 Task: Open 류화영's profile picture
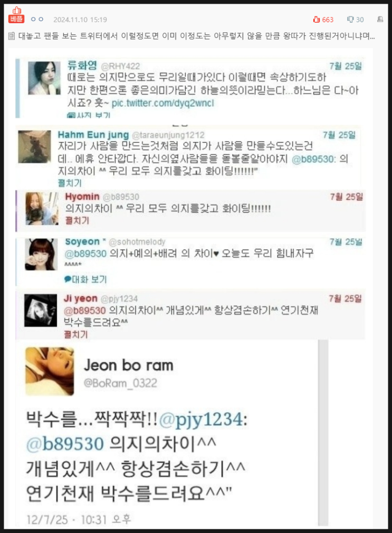click(x=44, y=78)
